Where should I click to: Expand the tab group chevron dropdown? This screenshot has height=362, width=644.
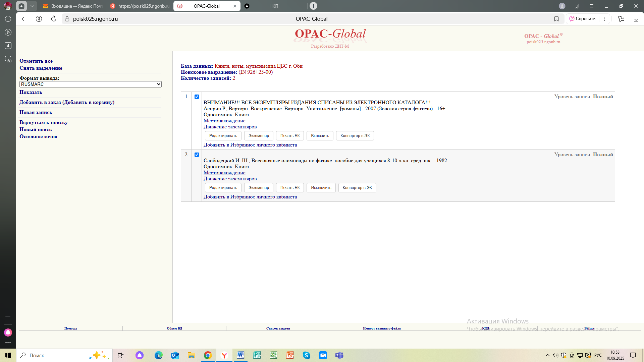point(32,6)
